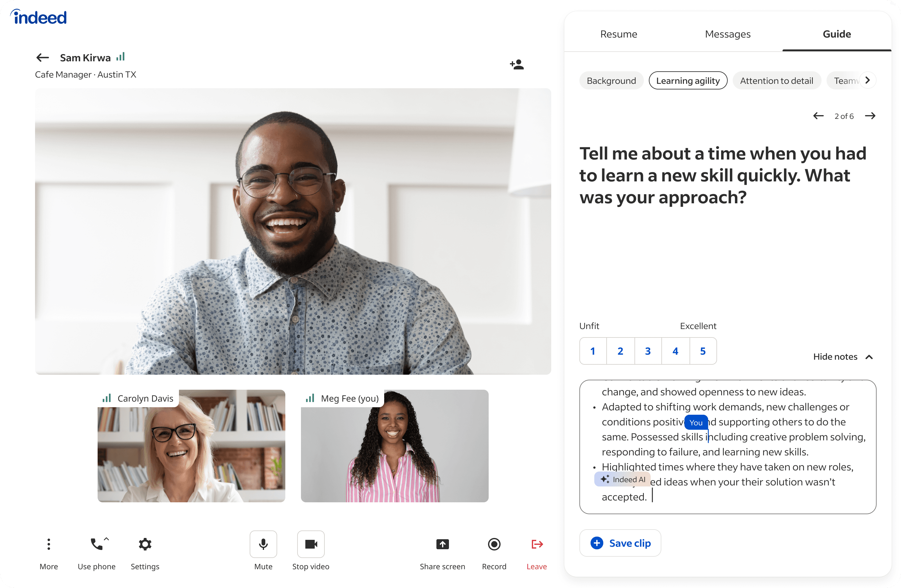Mute the microphone
The height and width of the screenshot is (588, 901).
click(263, 544)
